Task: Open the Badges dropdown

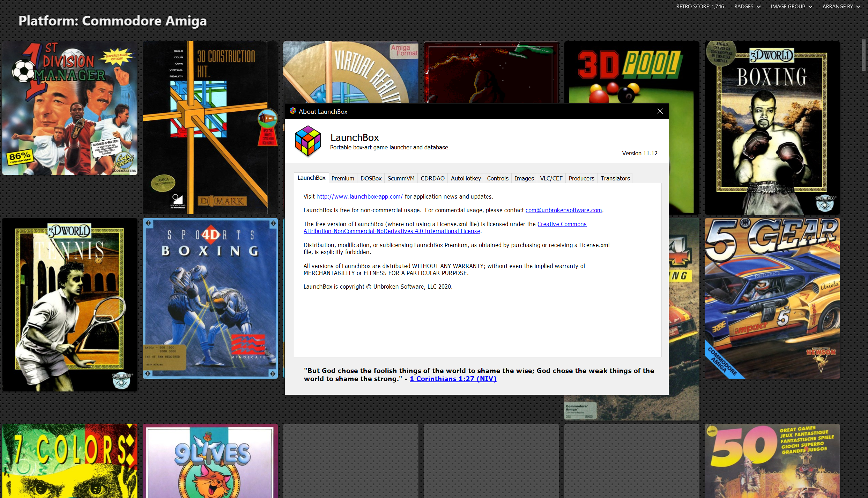Action: pos(747,6)
